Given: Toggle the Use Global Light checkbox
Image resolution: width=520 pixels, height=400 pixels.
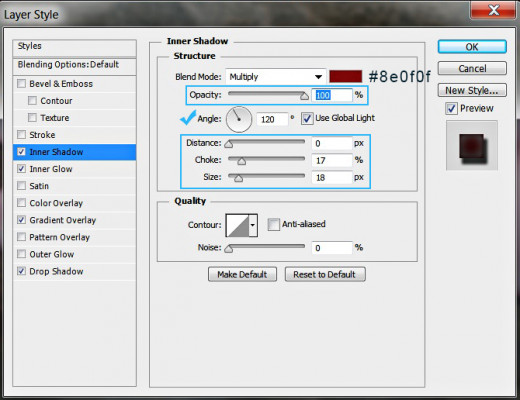Looking at the screenshot, I should pyautogui.click(x=307, y=118).
